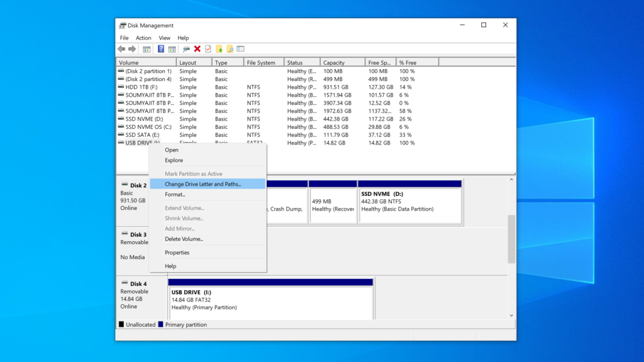644x362 pixels.
Task: Select the SSD NVME (D:) partition block
Action: [410, 202]
